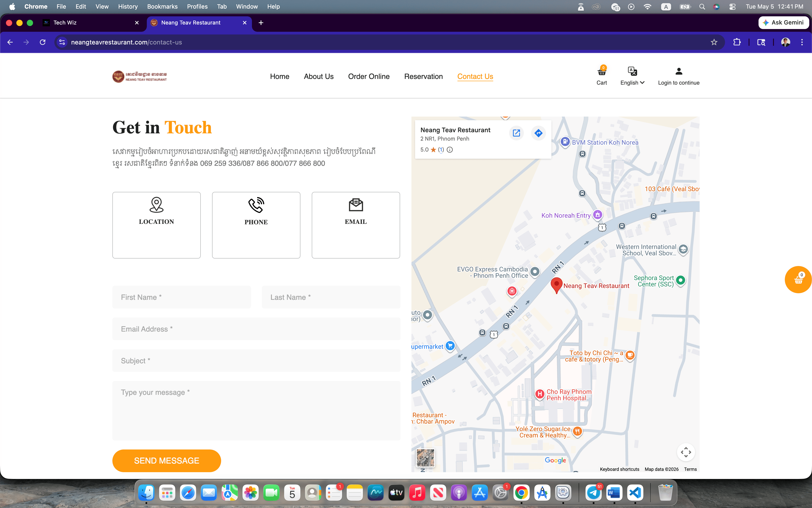Open the Order Online page
The width and height of the screenshot is (812, 508).
(x=369, y=77)
